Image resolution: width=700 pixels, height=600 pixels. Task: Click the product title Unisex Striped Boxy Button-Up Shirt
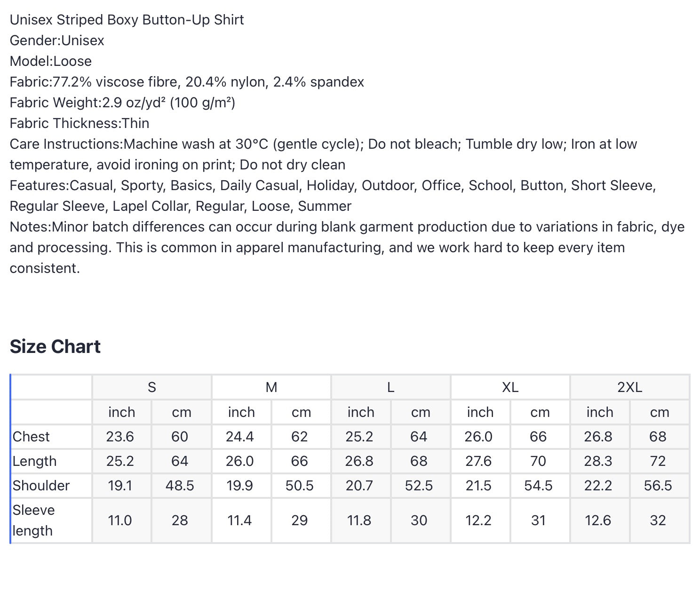127,20
